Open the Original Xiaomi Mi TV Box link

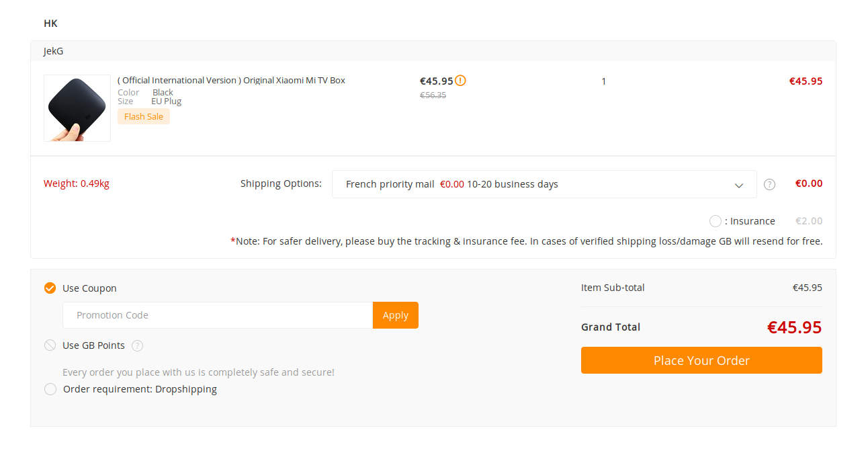[231, 80]
